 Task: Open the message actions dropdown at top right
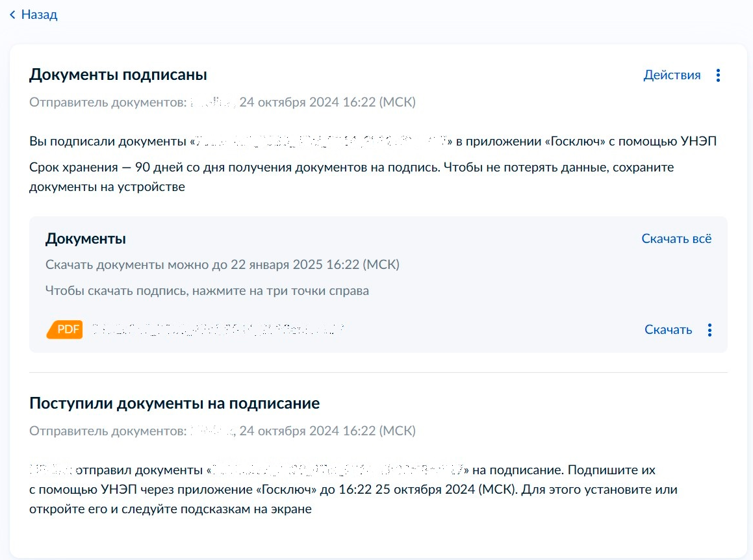click(718, 75)
